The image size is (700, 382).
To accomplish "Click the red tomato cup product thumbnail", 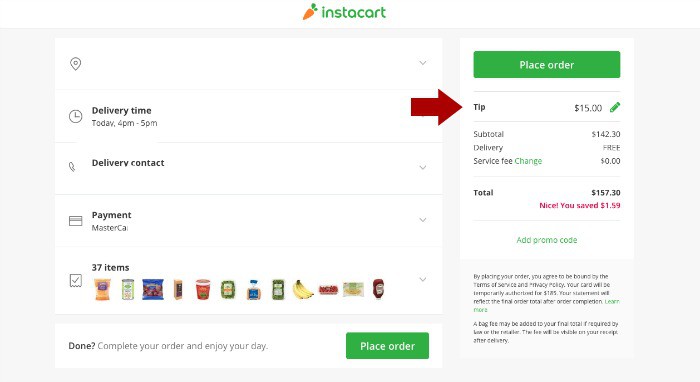I will point(203,289).
